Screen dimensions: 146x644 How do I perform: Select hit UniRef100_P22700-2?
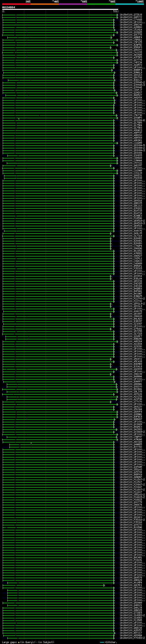click(x=132, y=299)
